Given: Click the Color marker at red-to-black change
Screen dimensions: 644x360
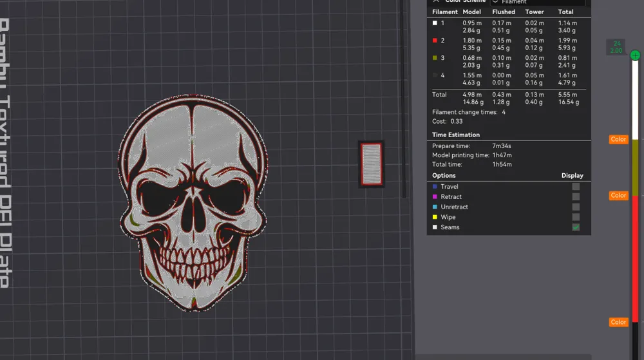Looking at the screenshot, I should click(618, 322).
